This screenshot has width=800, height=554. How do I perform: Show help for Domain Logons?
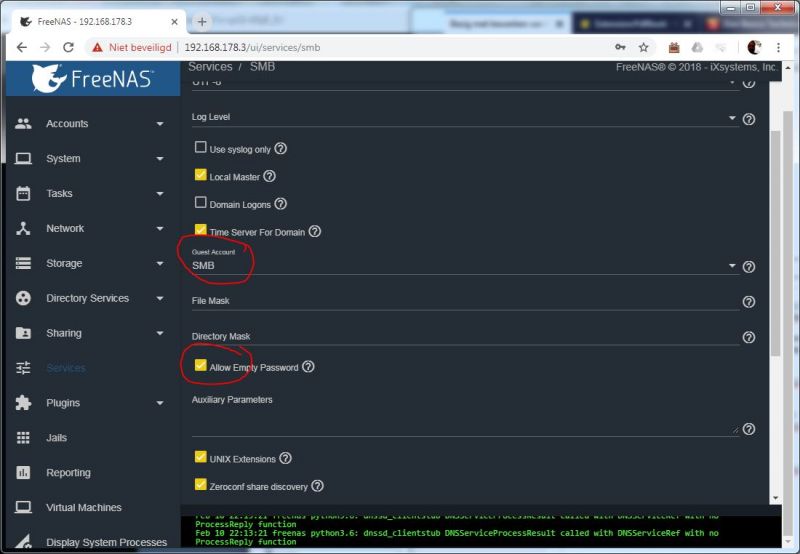click(x=281, y=204)
